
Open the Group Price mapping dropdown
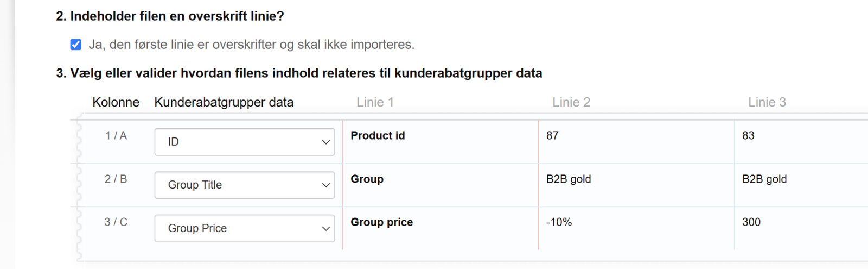245,228
